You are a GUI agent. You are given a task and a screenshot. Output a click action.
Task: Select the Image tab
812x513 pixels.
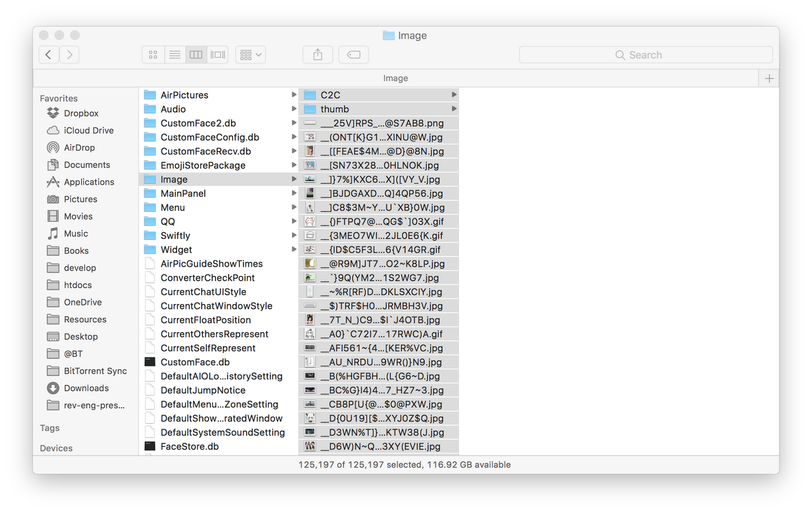395,78
